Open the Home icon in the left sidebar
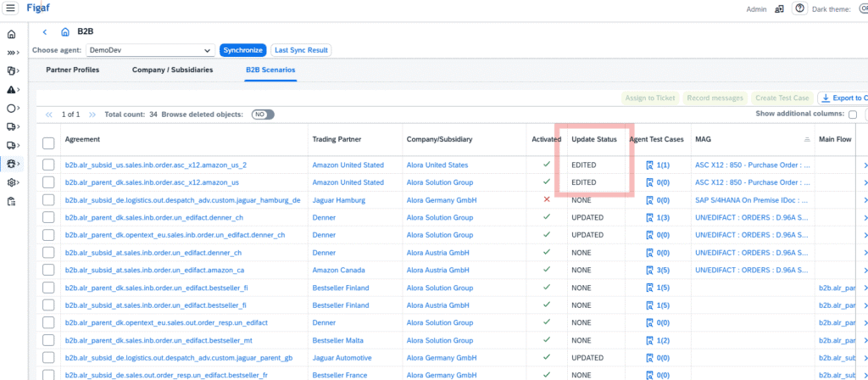 point(11,35)
